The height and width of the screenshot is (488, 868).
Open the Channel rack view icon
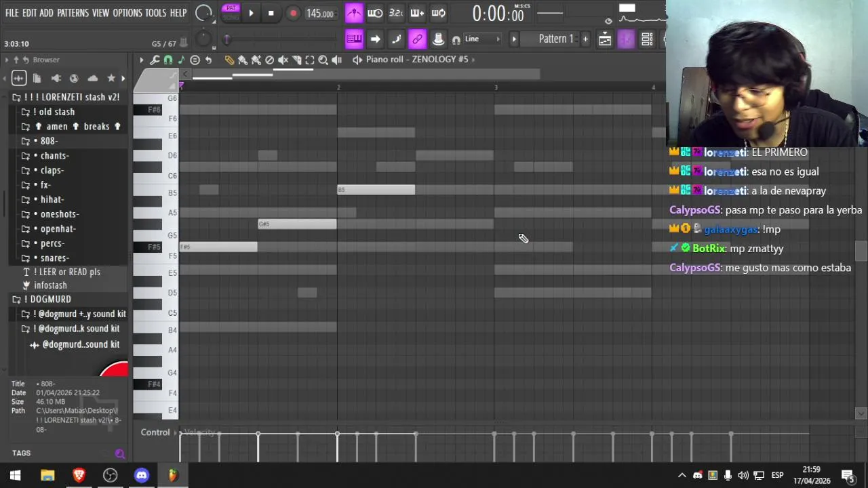647,39
